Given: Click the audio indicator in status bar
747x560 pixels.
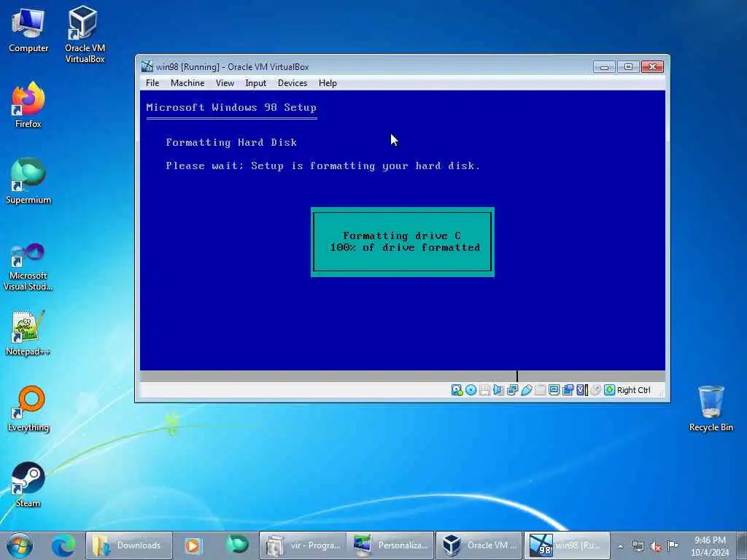Looking at the screenshot, I should click(x=498, y=390).
